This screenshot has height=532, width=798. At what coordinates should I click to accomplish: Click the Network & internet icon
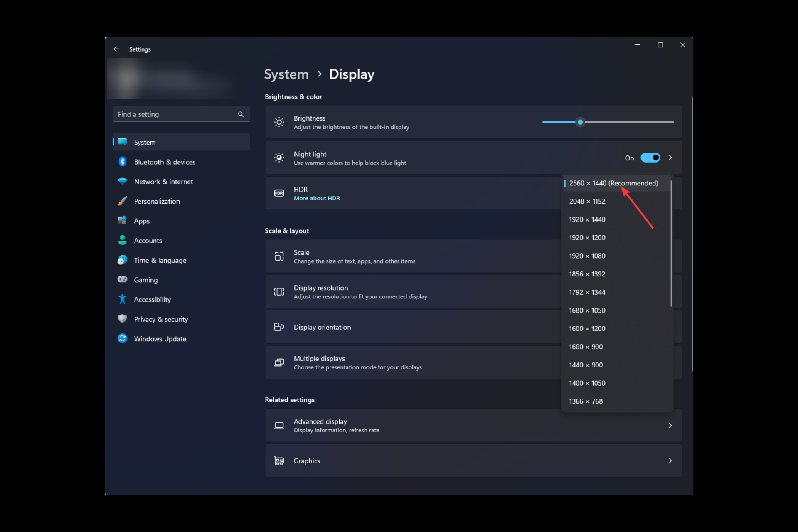click(121, 181)
